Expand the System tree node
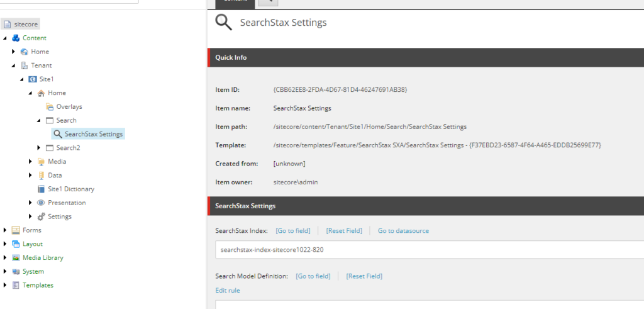The image size is (644, 309). pyautogui.click(x=5, y=272)
